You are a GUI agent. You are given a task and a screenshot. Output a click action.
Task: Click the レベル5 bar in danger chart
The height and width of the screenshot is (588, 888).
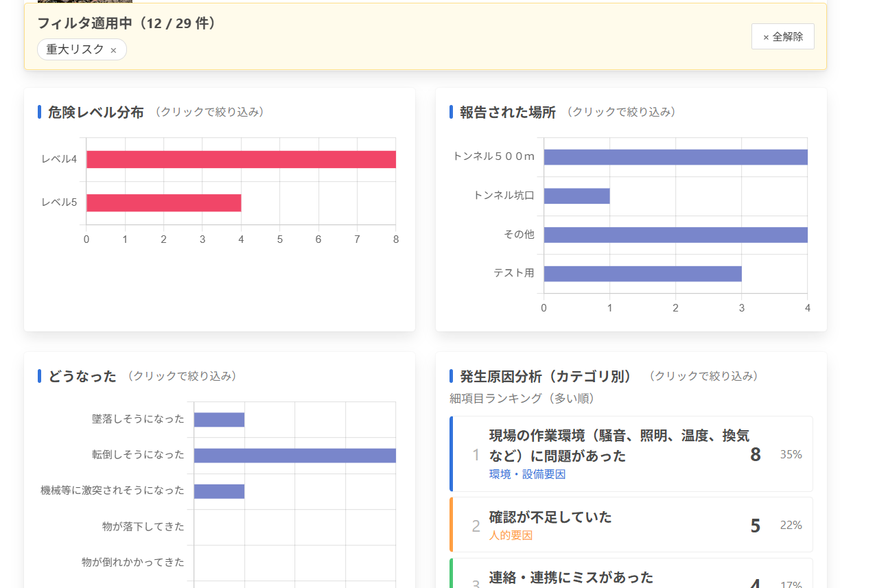[163, 202]
